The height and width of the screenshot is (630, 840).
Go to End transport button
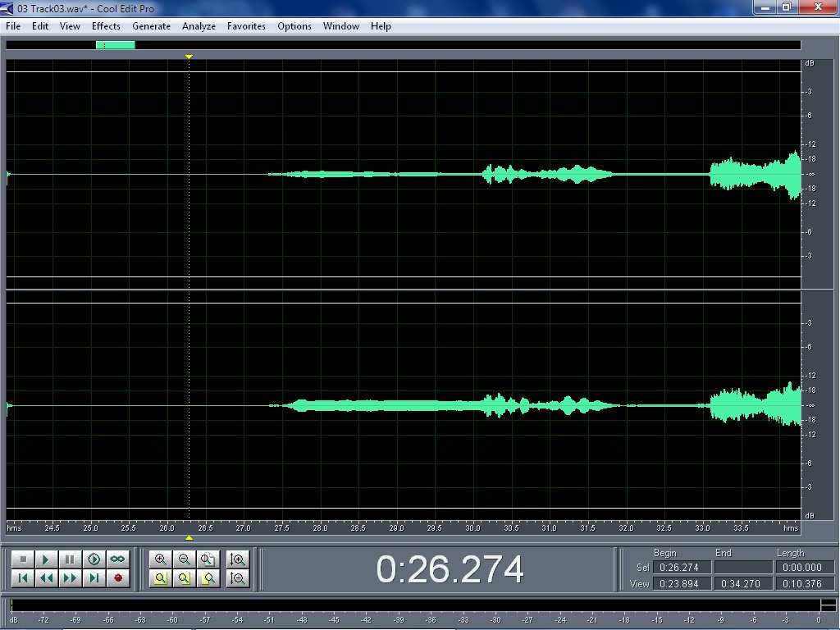[94, 578]
